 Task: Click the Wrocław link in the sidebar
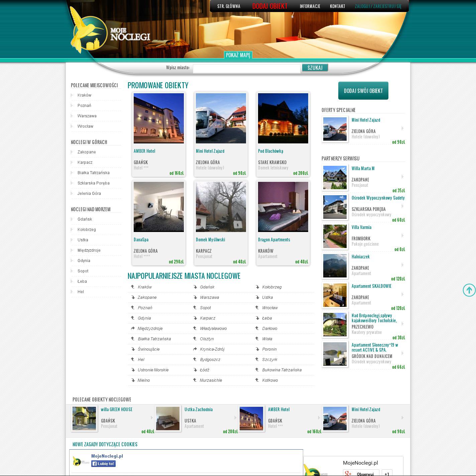click(85, 126)
